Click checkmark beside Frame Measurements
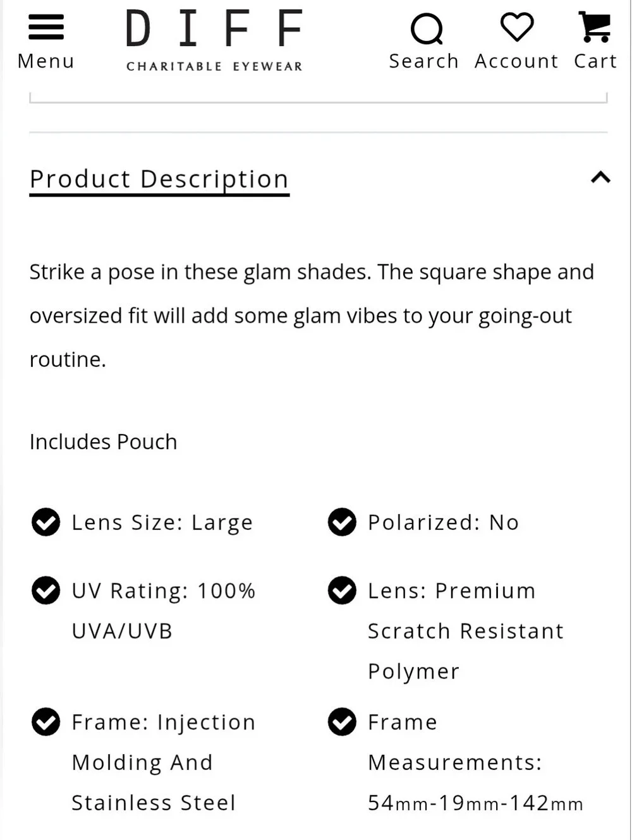Image resolution: width=632 pixels, height=840 pixels. [x=342, y=722]
